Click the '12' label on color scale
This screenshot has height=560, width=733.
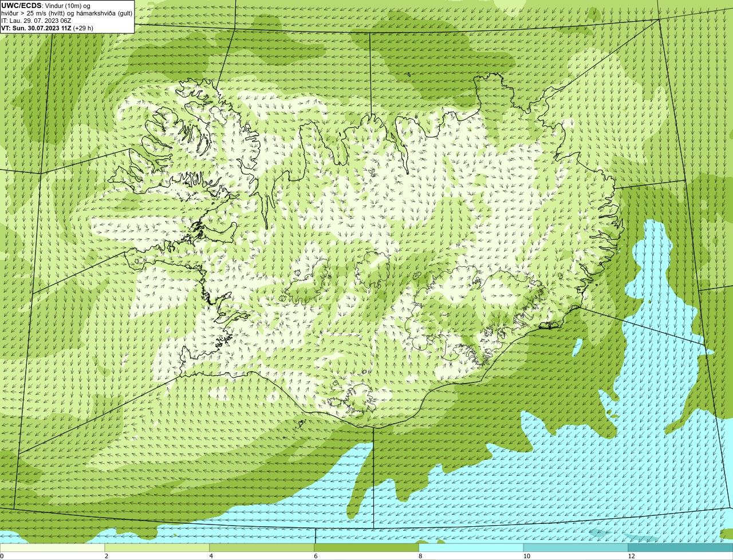tap(631, 556)
